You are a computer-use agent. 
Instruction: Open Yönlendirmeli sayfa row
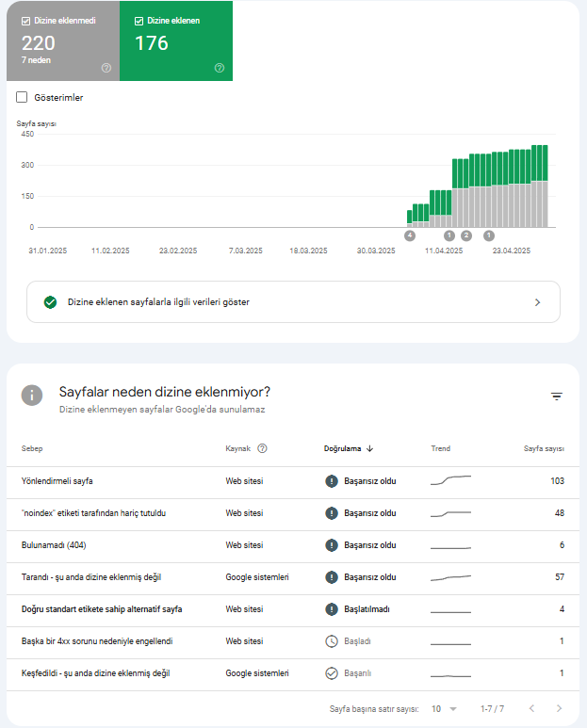tap(293, 481)
